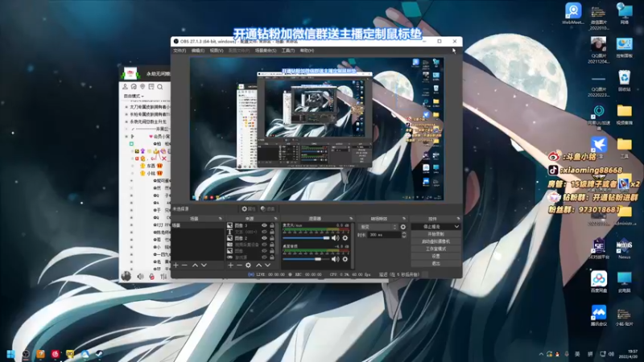Click the 滤镜 button above sources panel
The width and height of the screenshot is (644, 362).
[x=268, y=209]
